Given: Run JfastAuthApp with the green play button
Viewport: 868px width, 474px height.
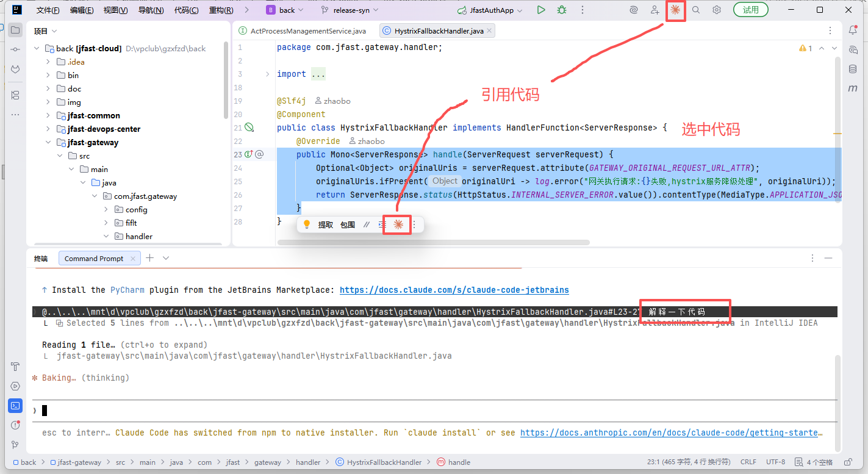Looking at the screenshot, I should [541, 10].
